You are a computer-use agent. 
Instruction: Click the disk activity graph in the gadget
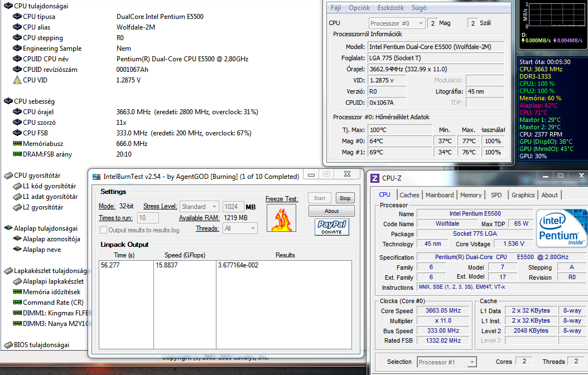tap(557, 15)
